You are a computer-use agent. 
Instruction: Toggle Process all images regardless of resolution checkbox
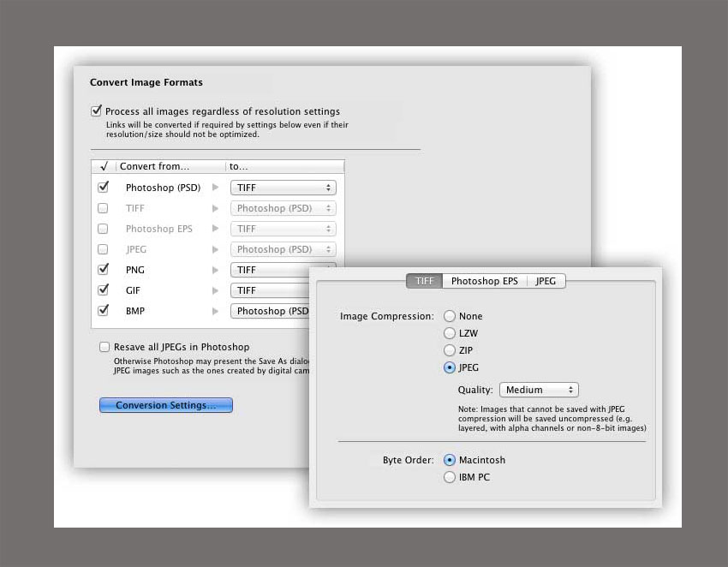coord(96,111)
